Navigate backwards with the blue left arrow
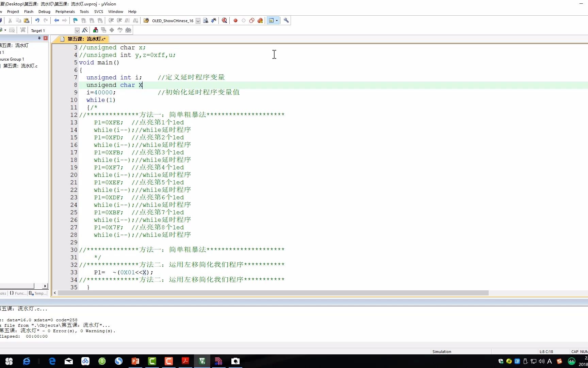Screen dimensions: 588x368 click(x=56, y=20)
